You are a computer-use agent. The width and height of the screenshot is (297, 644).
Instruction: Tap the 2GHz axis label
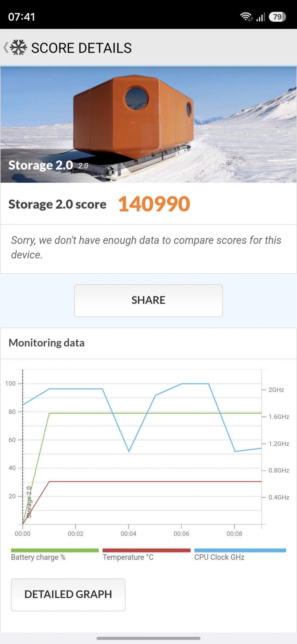click(x=276, y=390)
